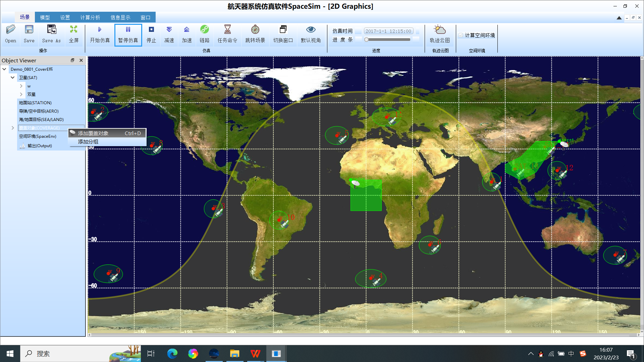Select 海/地面目标(SEA/LAND) tree item

(41, 119)
